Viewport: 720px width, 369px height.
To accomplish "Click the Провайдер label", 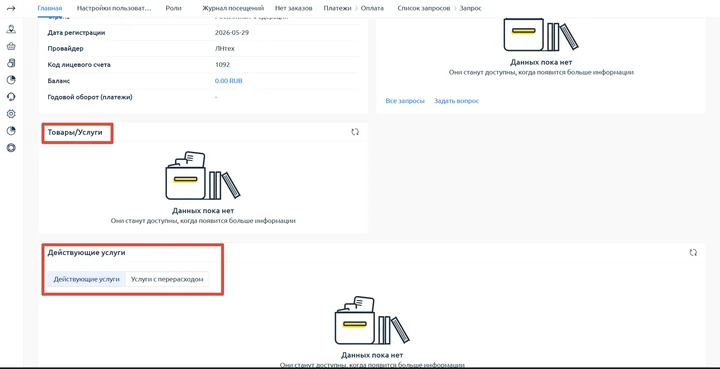I will [x=66, y=49].
